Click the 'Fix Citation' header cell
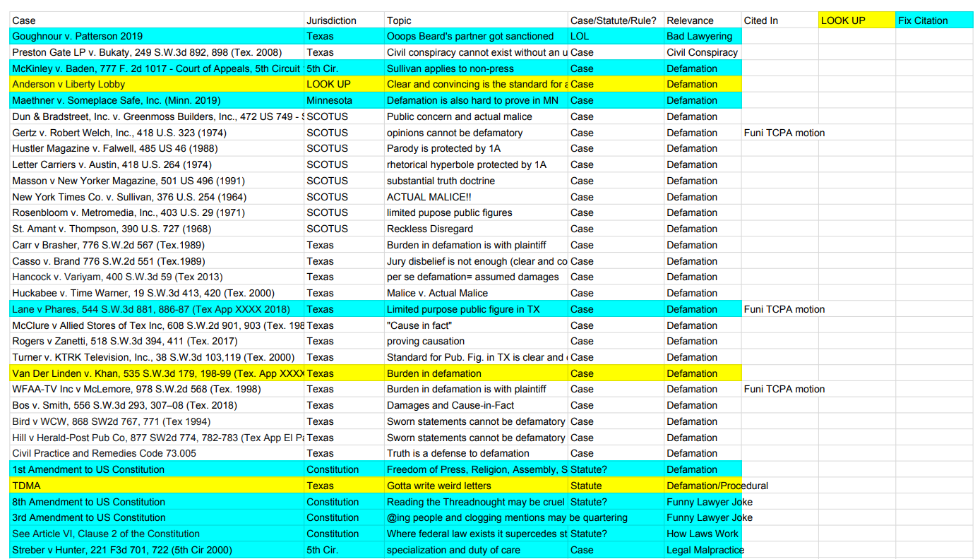The image size is (980, 559). (934, 20)
